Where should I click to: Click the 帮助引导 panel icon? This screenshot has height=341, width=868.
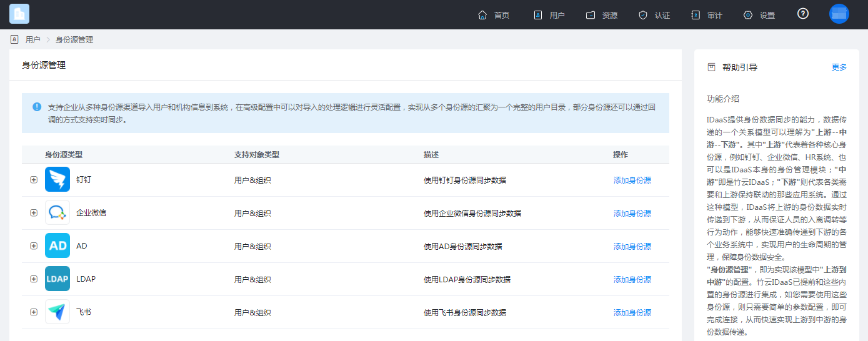click(711, 67)
